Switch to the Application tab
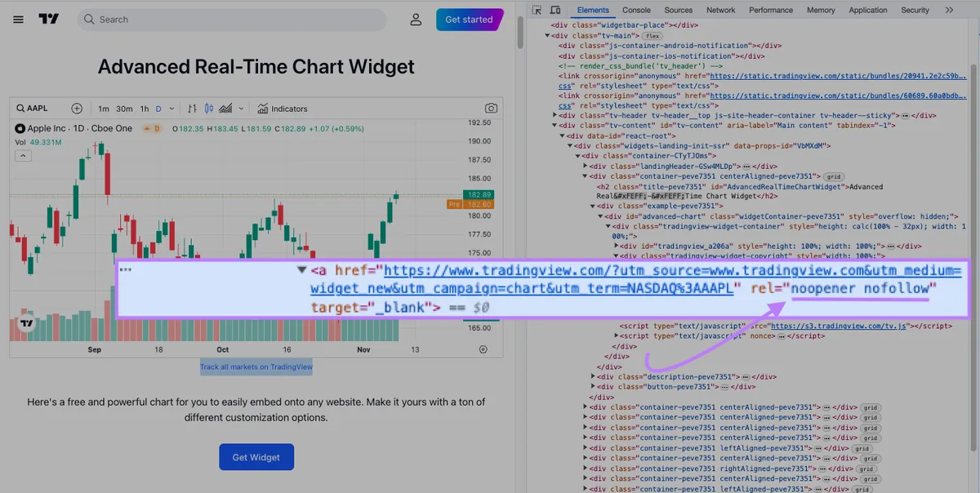This screenshot has width=980, height=493. tap(868, 10)
